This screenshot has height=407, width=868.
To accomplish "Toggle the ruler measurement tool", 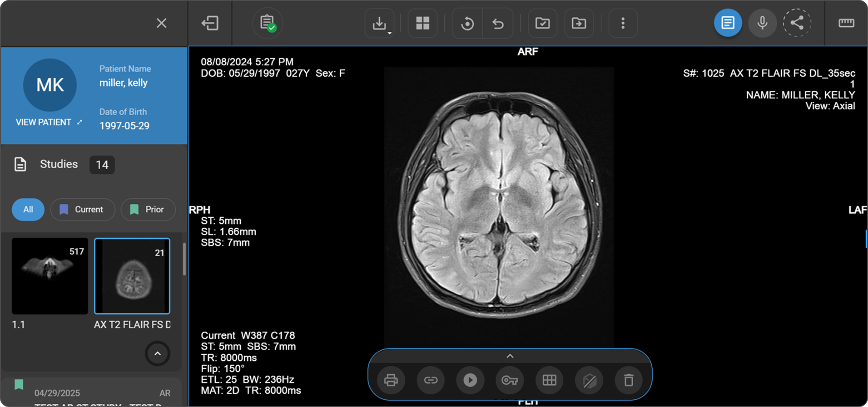I will click(846, 23).
